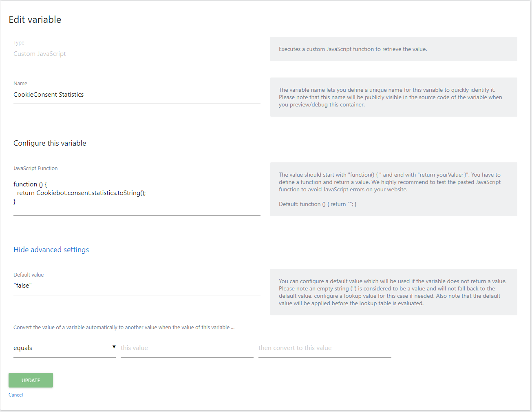This screenshot has width=532, height=412.
Task: Expand the "equals" condition selector
Action: 64,348
